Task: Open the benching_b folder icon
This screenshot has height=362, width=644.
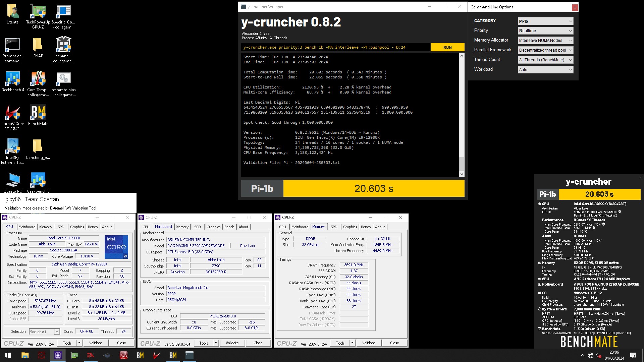Action: pos(38,149)
